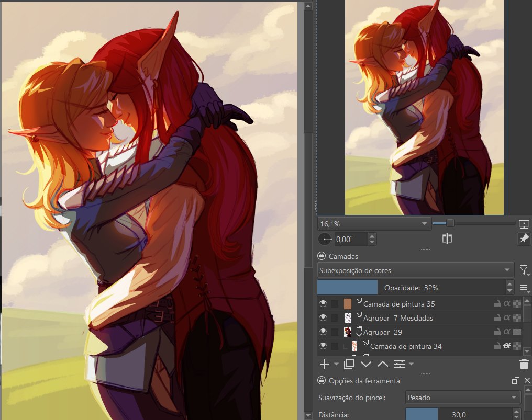The width and height of the screenshot is (532, 420).
Task: Toggle lock on Agrupar 7 Mescladas
Action: pyautogui.click(x=497, y=318)
